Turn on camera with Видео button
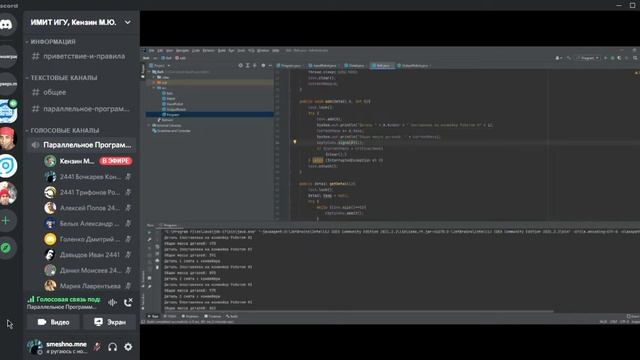Image resolution: width=640 pixels, height=360 pixels. pyautogui.click(x=53, y=322)
